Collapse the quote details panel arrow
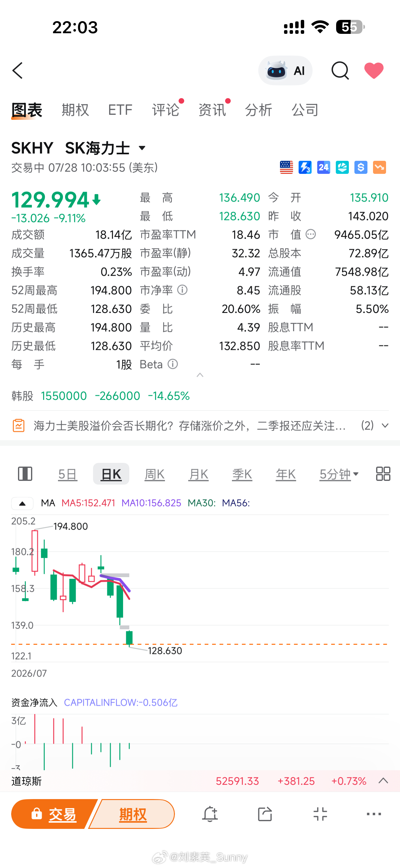The image size is (400, 868). coord(200,375)
